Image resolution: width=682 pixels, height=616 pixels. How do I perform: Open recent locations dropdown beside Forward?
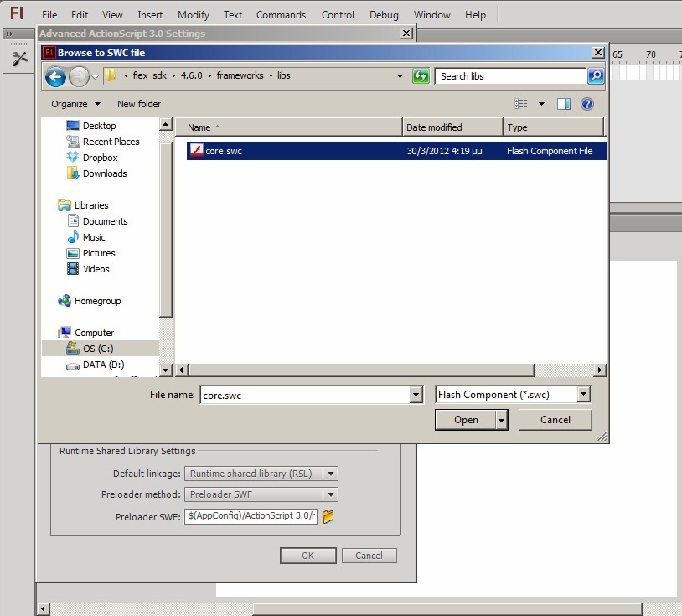click(x=95, y=77)
